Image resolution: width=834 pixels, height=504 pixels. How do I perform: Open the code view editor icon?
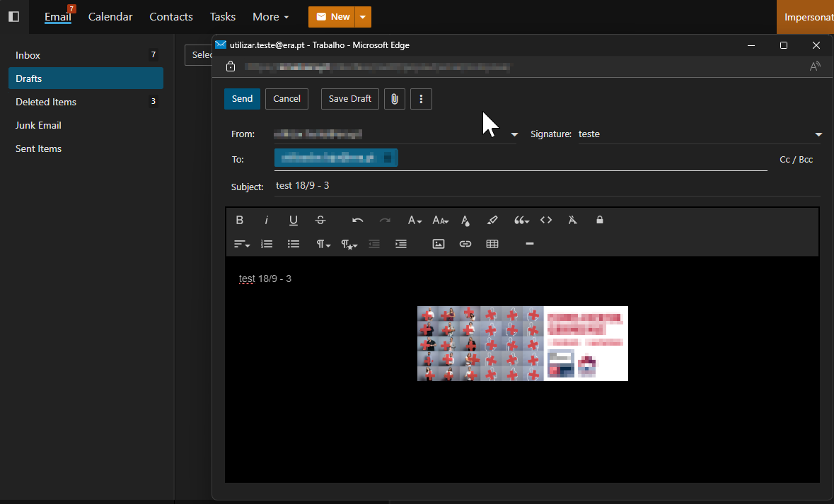click(x=546, y=221)
